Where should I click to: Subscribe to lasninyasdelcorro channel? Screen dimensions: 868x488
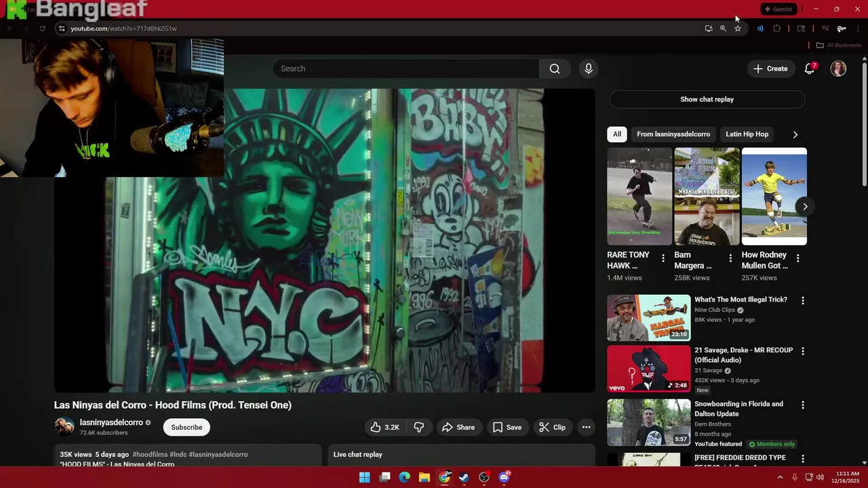[x=186, y=427]
